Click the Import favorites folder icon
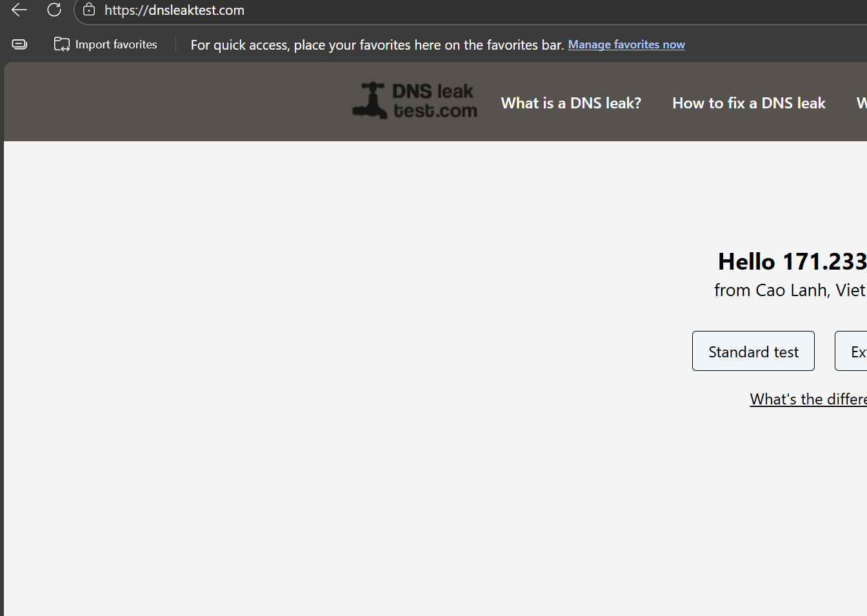Image resolution: width=867 pixels, height=616 pixels. [62, 45]
